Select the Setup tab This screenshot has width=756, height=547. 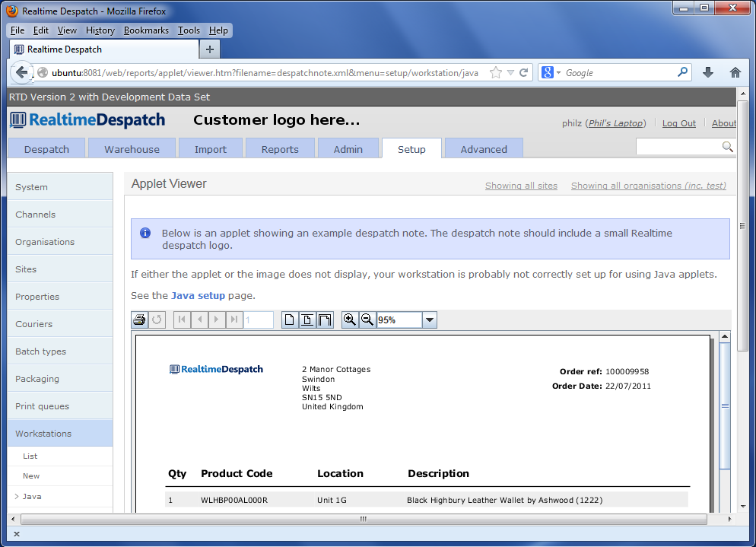[411, 148]
